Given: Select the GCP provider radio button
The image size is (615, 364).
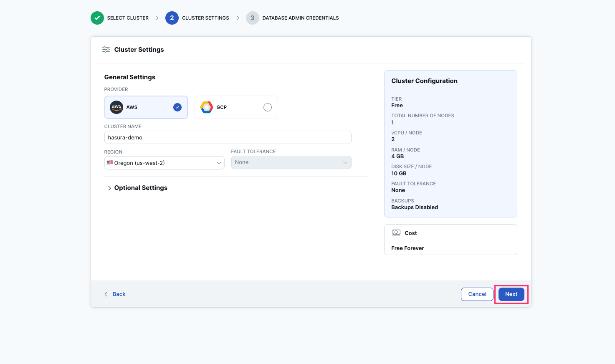Looking at the screenshot, I should (267, 107).
